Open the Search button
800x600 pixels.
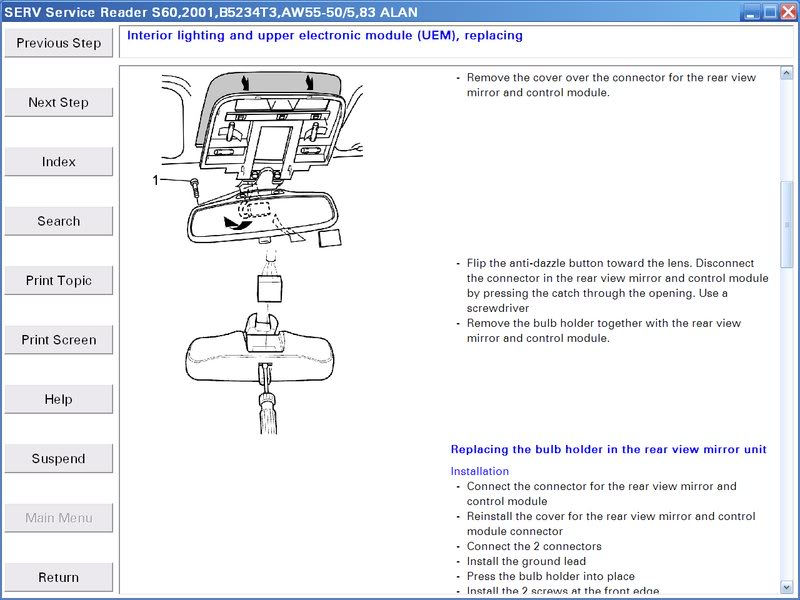click(59, 221)
